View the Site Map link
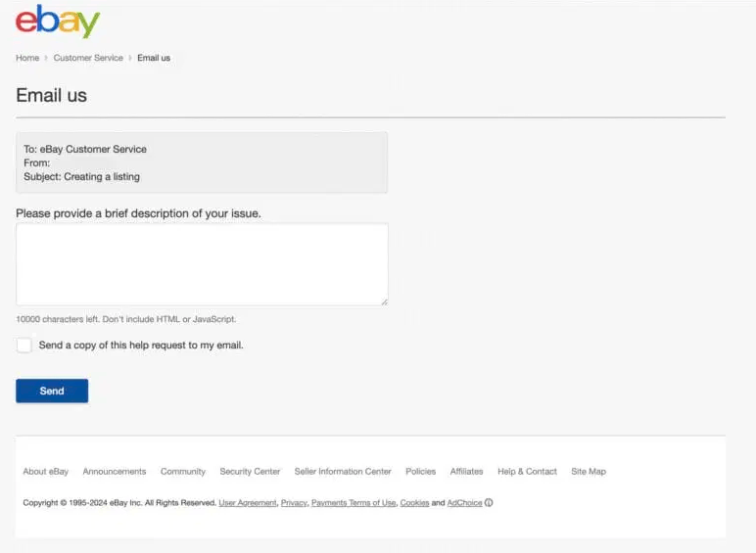 [x=589, y=472]
